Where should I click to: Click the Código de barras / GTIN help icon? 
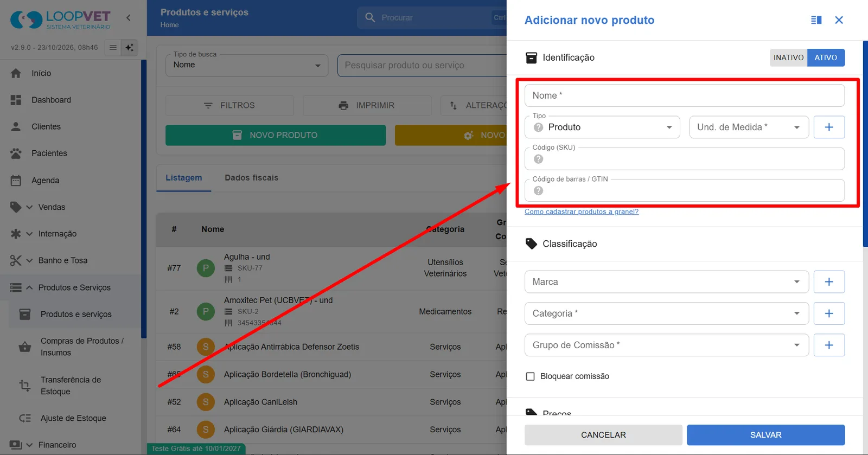[538, 191]
